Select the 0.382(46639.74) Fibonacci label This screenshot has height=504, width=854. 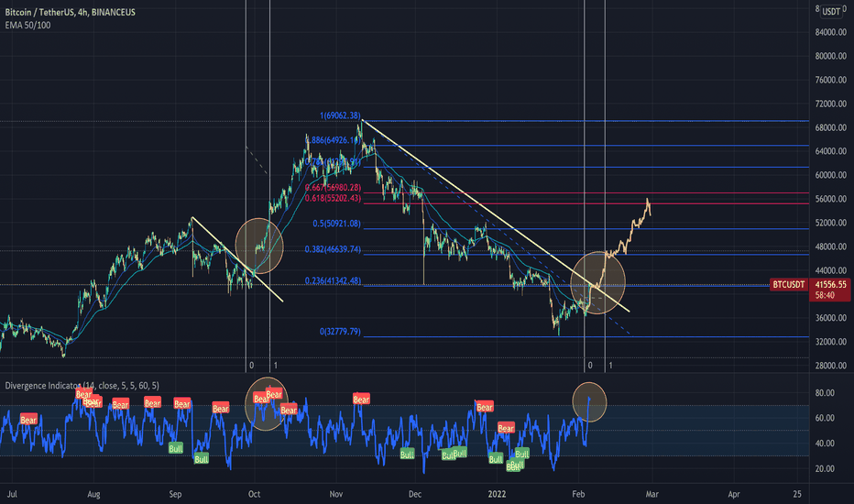tap(333, 249)
